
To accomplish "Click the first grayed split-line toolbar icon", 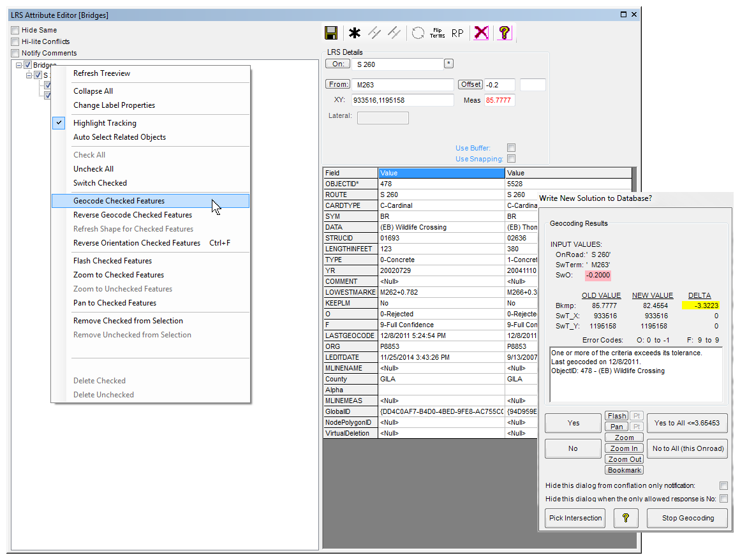I will point(374,33).
